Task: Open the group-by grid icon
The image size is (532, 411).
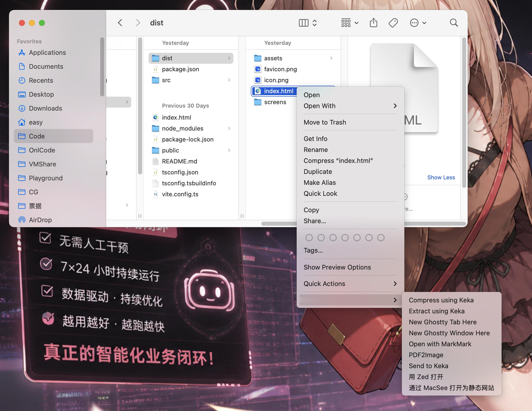Action: click(x=346, y=23)
